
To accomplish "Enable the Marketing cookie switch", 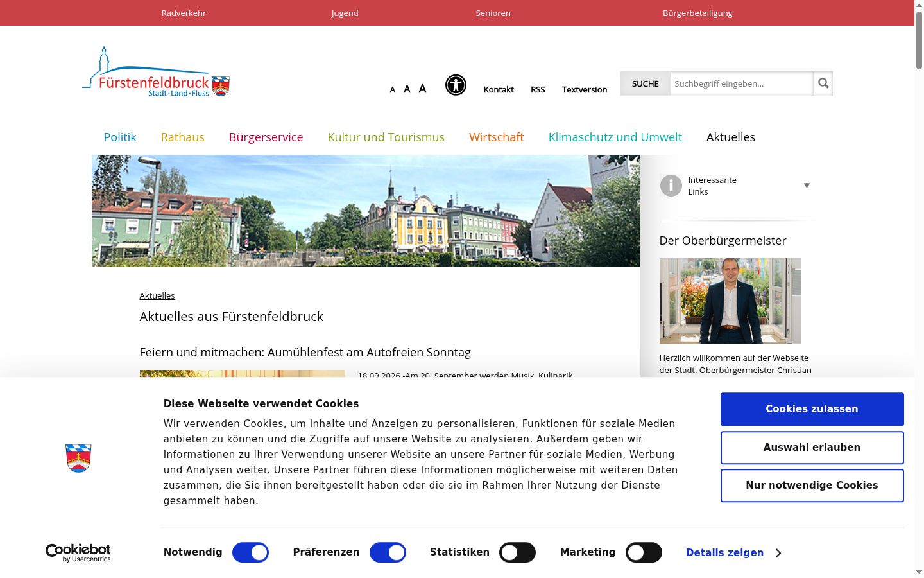I will [644, 552].
